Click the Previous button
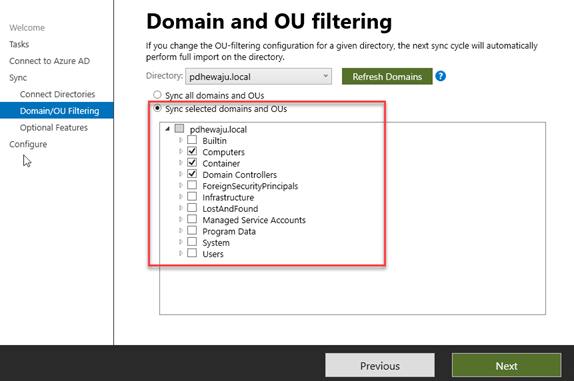 [380, 365]
